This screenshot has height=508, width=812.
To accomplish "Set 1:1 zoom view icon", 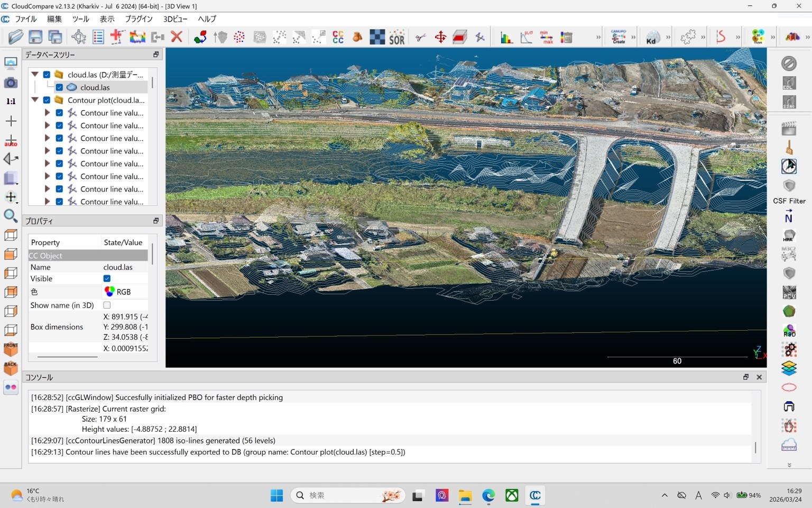I will pyautogui.click(x=11, y=102).
